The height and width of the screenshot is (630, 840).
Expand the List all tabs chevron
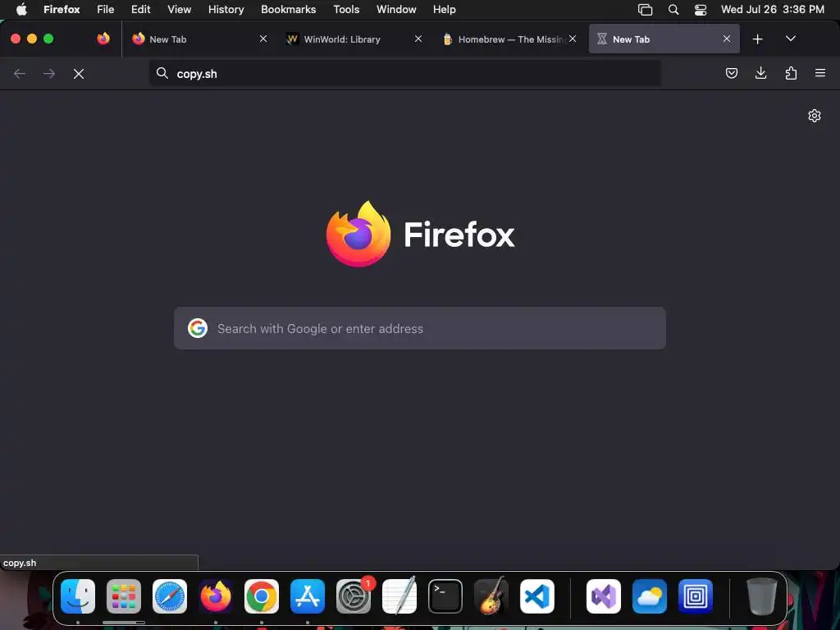tap(790, 39)
